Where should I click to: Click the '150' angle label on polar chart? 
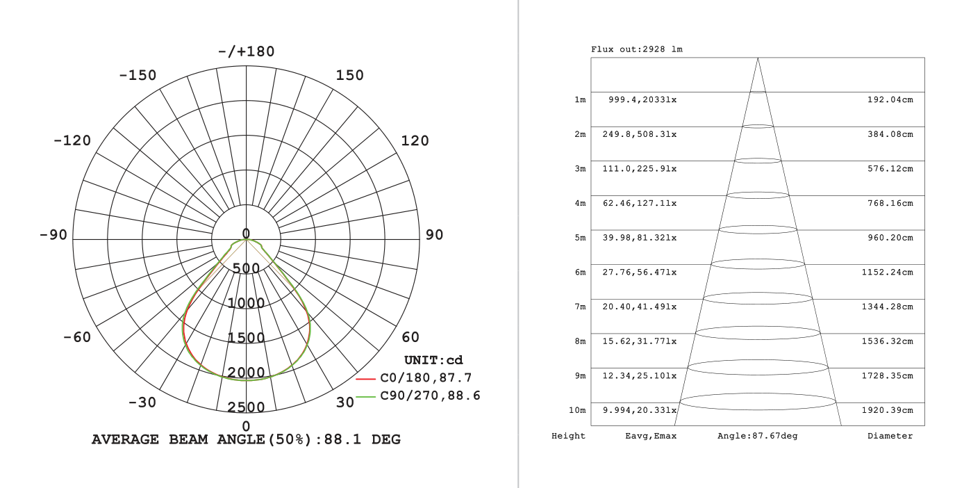click(x=349, y=75)
